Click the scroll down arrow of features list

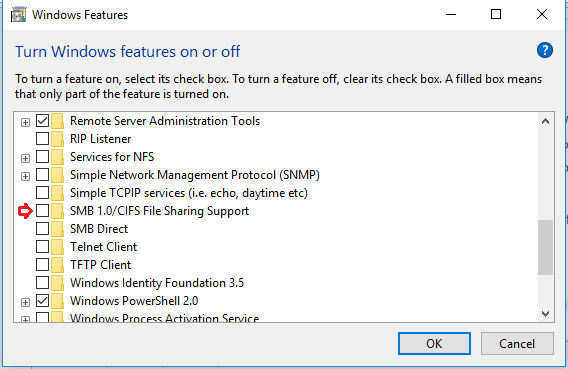(x=545, y=314)
